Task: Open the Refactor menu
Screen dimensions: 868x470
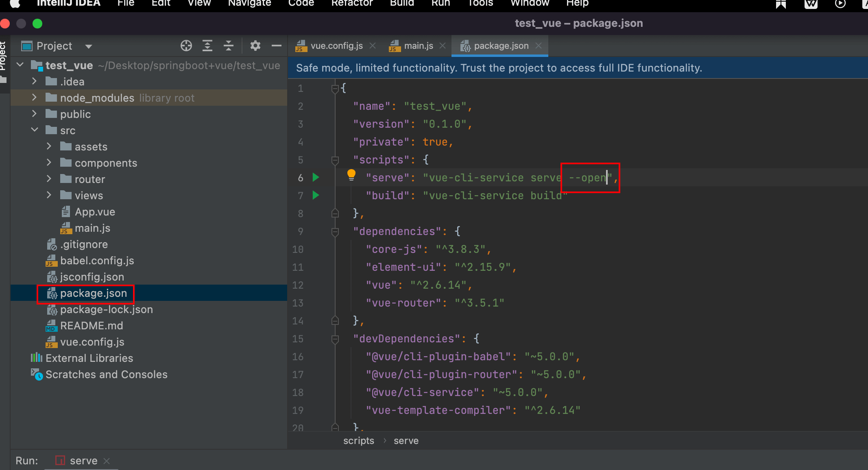Action: 352,3
